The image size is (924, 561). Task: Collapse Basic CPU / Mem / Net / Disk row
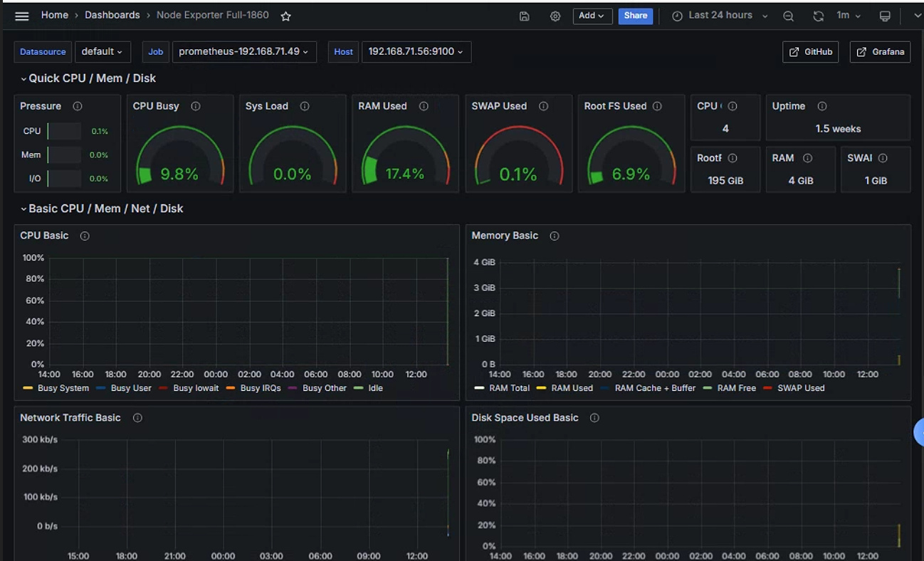coord(103,209)
